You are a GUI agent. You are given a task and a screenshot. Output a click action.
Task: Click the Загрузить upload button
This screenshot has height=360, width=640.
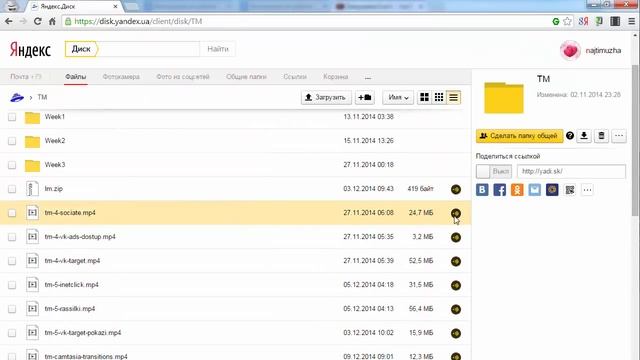pos(326,97)
